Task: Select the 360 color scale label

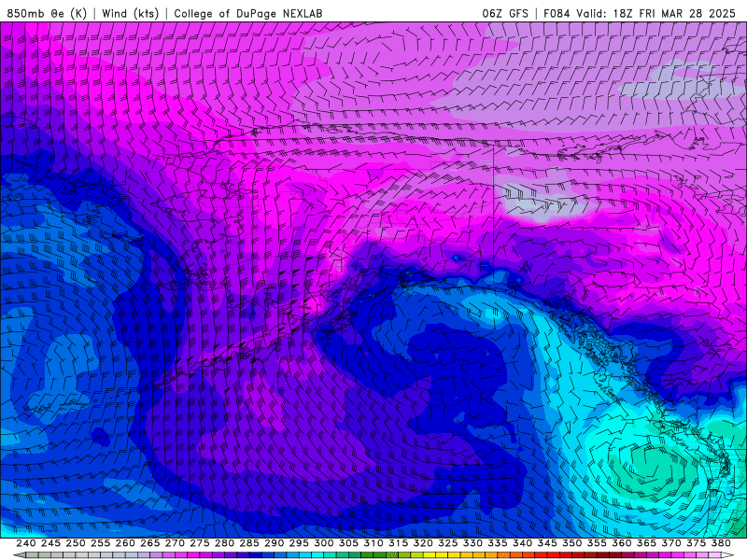Action: [621, 543]
